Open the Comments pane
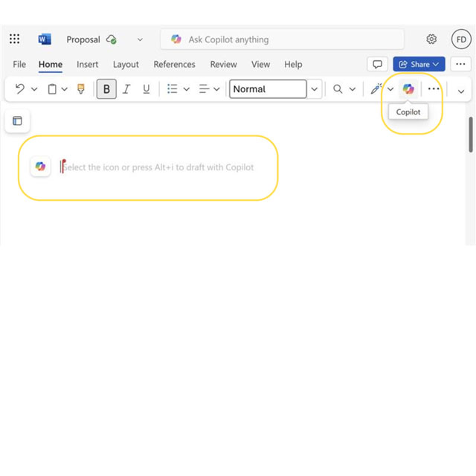Screen dimensions: 476x476 [378, 65]
